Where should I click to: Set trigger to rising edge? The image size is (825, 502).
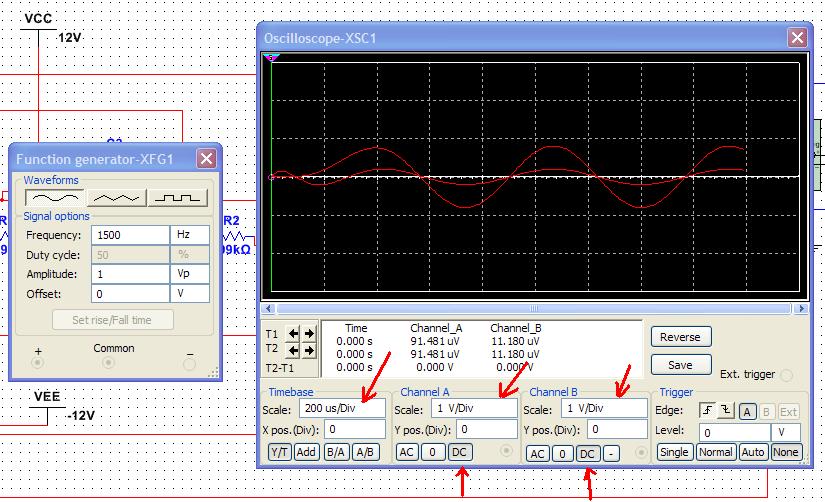coord(708,411)
